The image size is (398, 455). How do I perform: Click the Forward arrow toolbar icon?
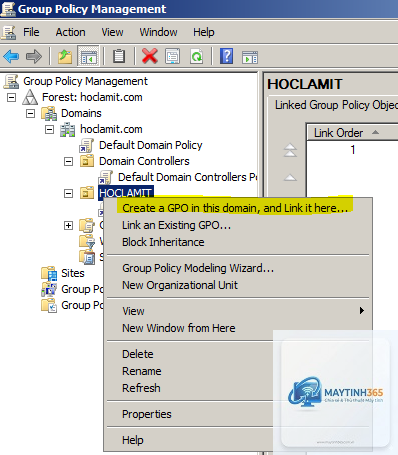pos(34,56)
